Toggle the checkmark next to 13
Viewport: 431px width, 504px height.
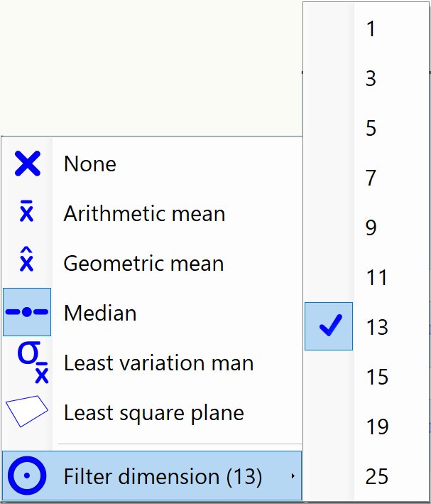point(329,326)
